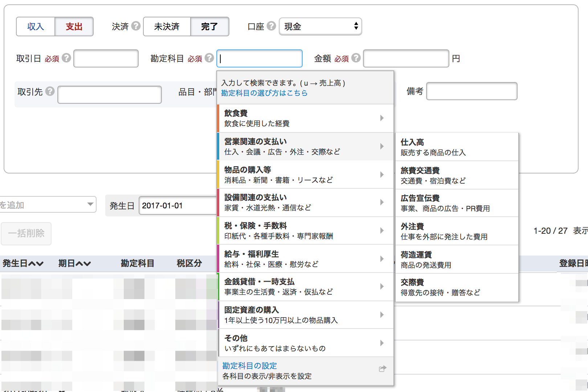Select 支出 transaction type
The height and width of the screenshot is (392, 588).
pos(74,26)
